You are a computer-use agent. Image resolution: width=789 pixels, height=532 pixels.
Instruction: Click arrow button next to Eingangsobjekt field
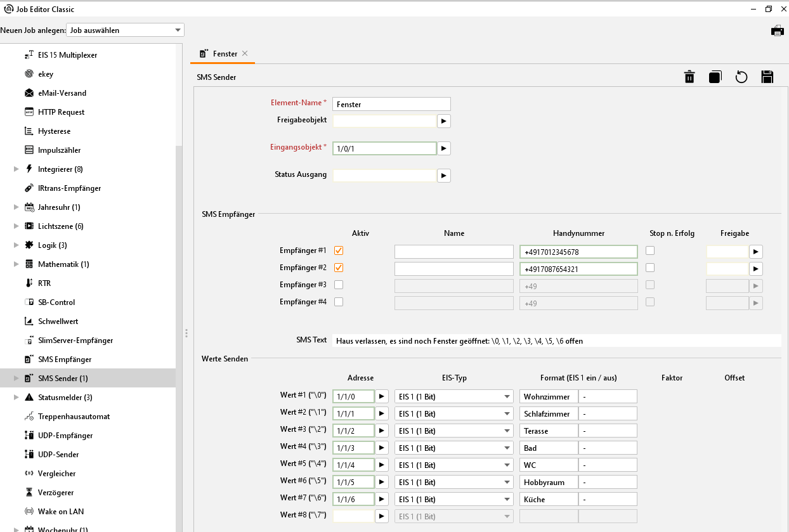(443, 148)
